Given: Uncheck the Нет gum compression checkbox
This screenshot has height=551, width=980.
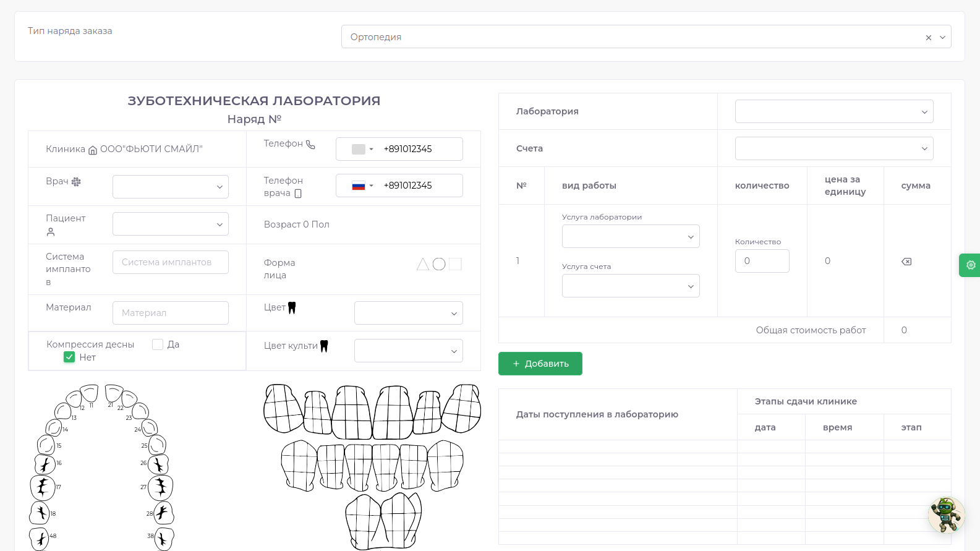Looking at the screenshot, I should click(x=69, y=357).
